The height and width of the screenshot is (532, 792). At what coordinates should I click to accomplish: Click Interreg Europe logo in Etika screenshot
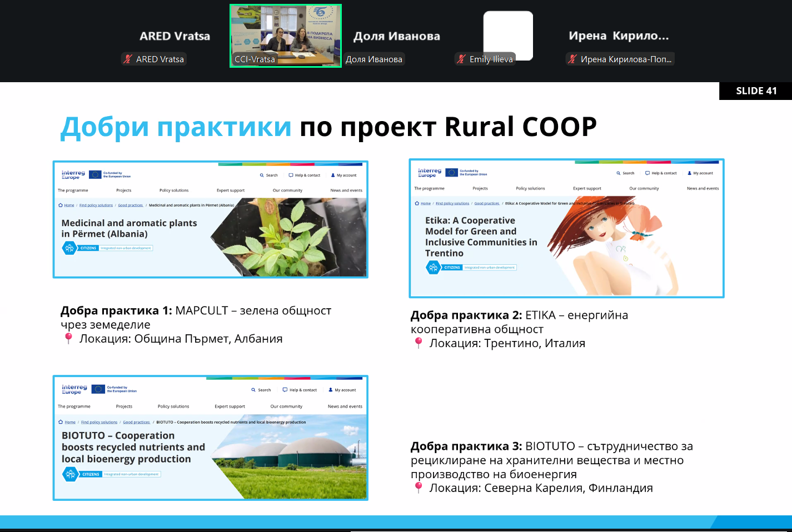[430, 173]
